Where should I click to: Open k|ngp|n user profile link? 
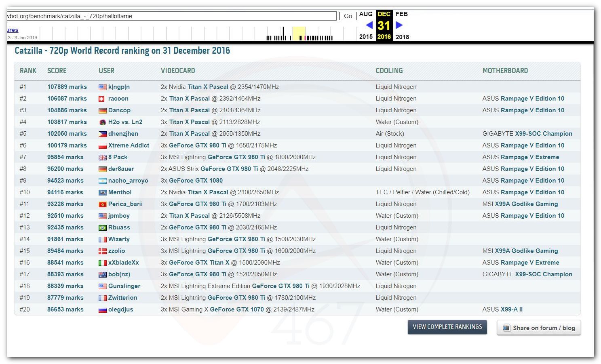coord(119,87)
